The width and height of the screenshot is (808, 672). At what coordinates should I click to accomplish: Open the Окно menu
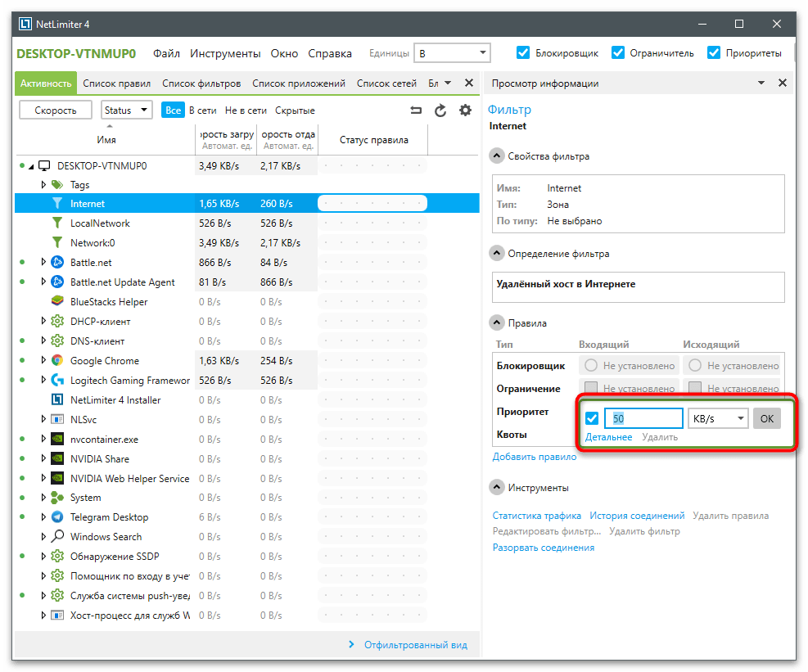click(284, 53)
